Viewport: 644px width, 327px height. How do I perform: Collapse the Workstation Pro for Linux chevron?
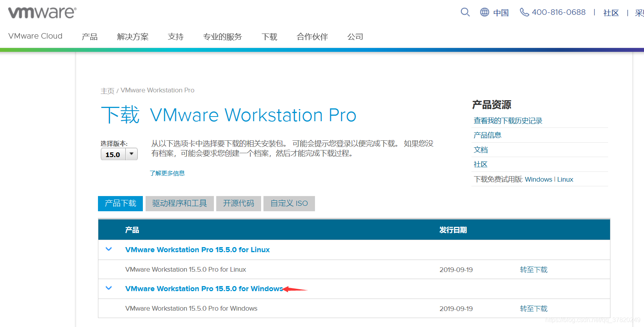109,249
